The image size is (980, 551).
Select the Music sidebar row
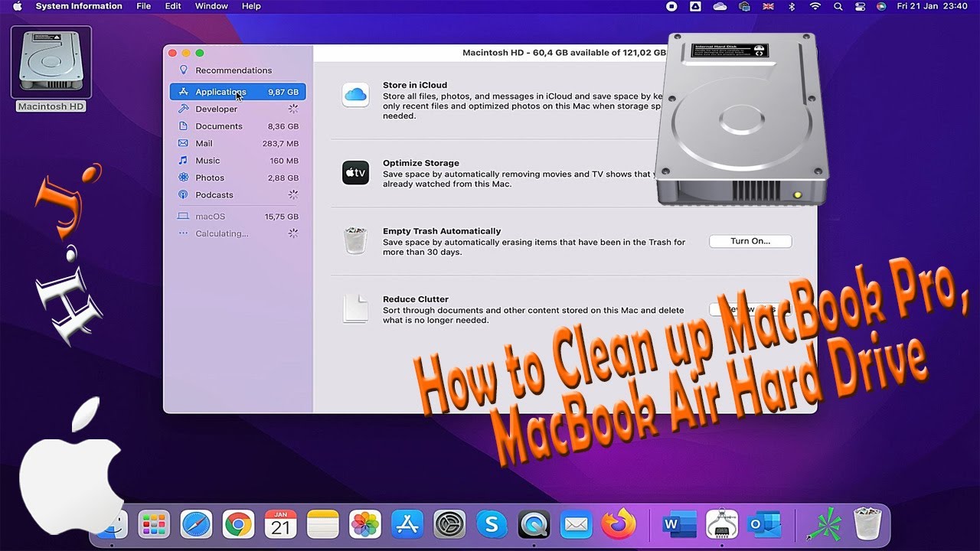[x=238, y=161]
